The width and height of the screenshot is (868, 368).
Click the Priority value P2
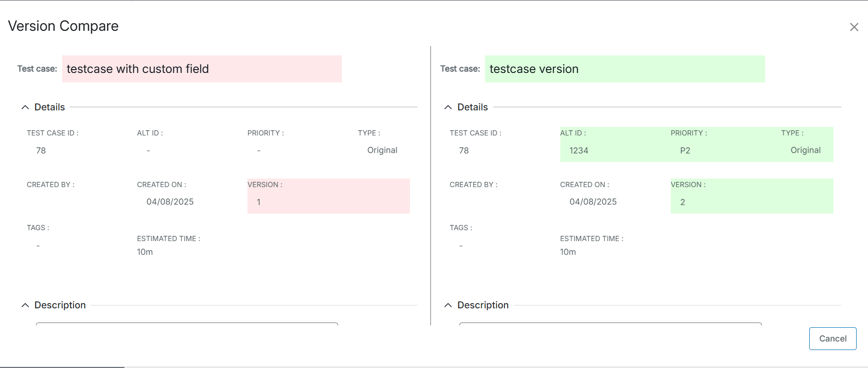tap(685, 151)
